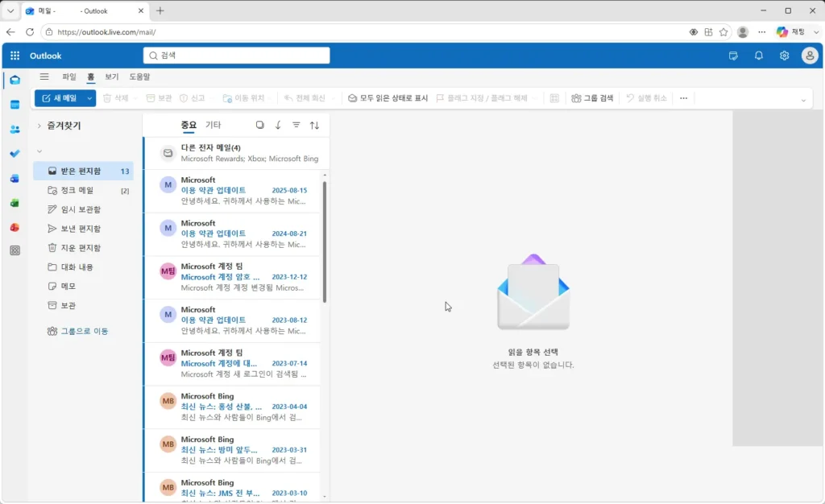The height and width of the screenshot is (504, 825).
Task: Open the People contacts module
Action: pyautogui.click(x=15, y=130)
